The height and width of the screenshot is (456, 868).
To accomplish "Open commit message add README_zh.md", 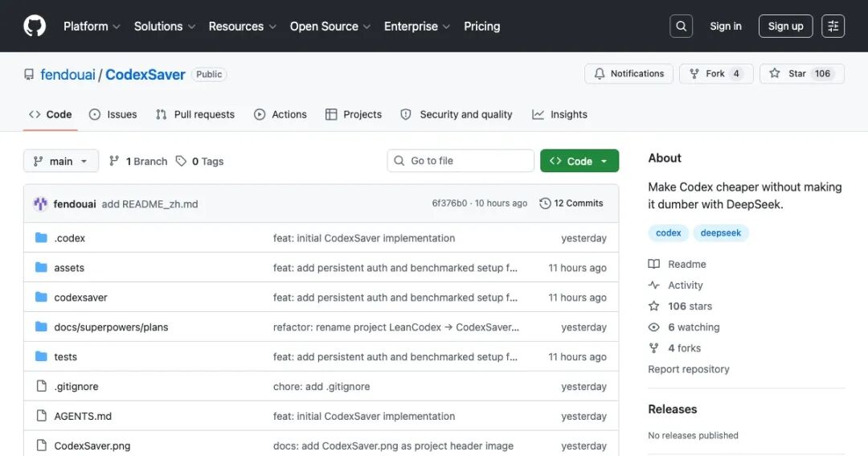I will pos(149,204).
